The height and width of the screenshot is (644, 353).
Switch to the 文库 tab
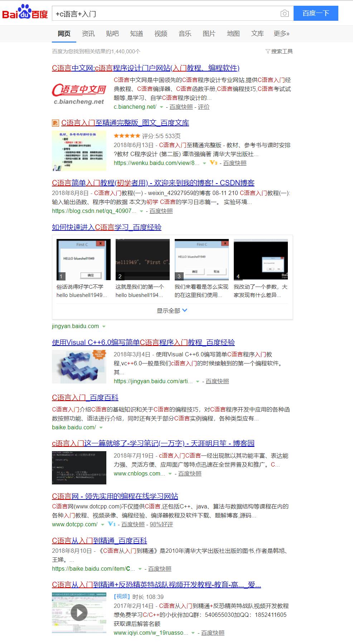(257, 34)
